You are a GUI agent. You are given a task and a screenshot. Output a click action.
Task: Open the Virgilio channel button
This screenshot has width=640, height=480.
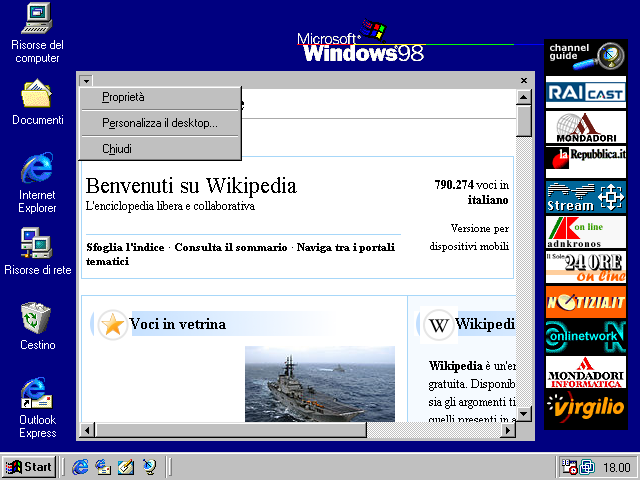(x=585, y=409)
